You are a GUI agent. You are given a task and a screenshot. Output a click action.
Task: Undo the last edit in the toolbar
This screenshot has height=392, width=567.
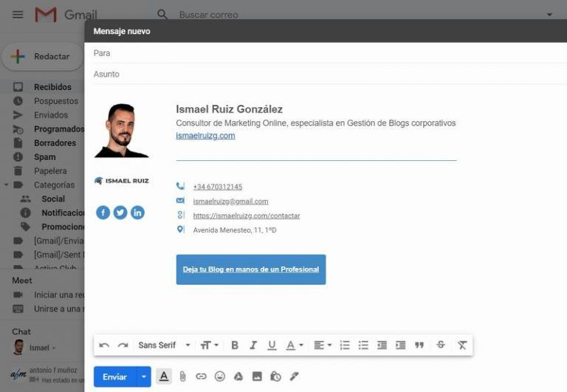click(104, 345)
